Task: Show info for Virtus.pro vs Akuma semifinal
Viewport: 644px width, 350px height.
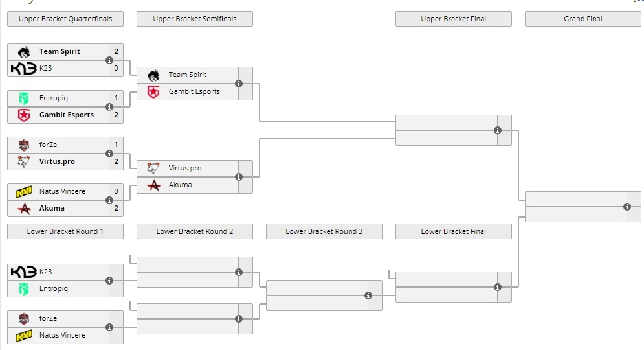Action: coord(239,177)
